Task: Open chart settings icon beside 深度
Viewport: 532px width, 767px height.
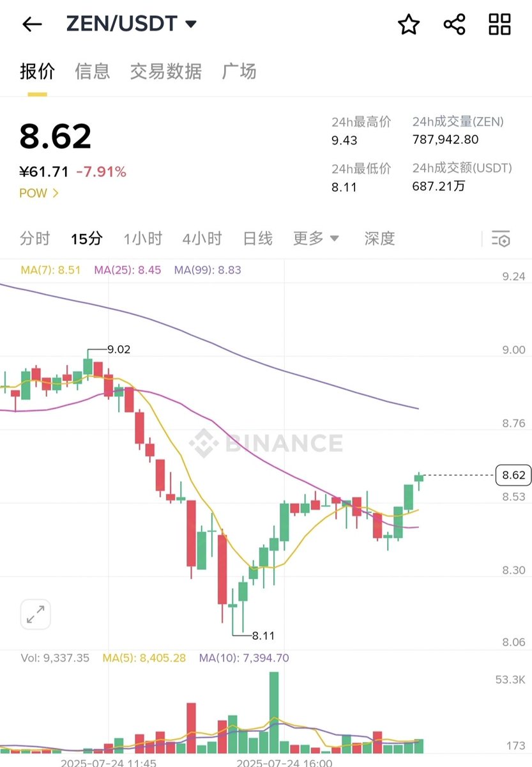Action: (501, 239)
